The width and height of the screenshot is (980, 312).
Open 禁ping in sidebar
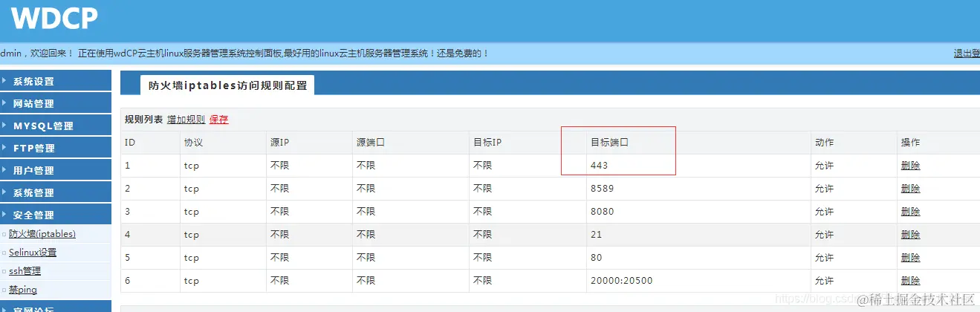pyautogui.click(x=23, y=290)
